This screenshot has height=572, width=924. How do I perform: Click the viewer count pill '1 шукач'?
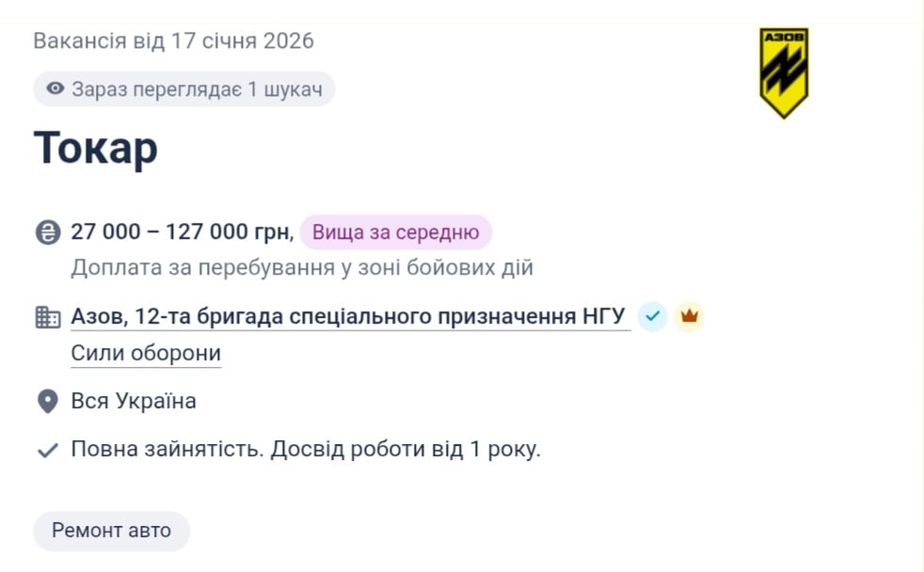[x=183, y=88]
